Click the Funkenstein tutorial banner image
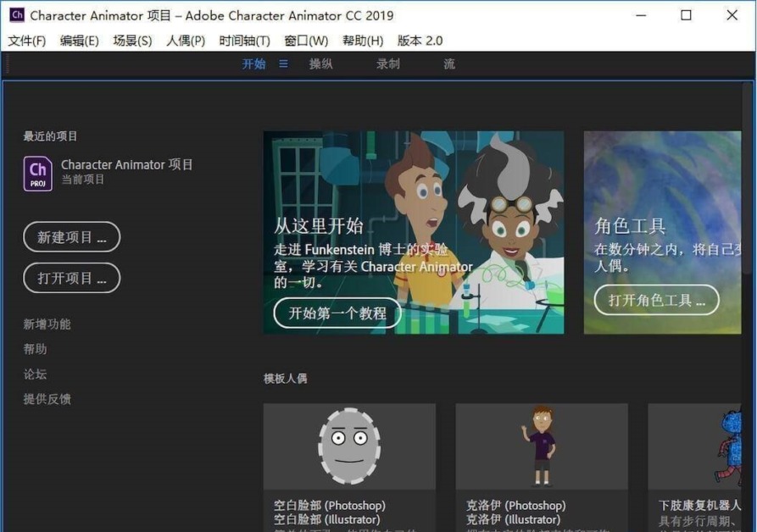Screen dimensions: 757x532 coord(414,232)
